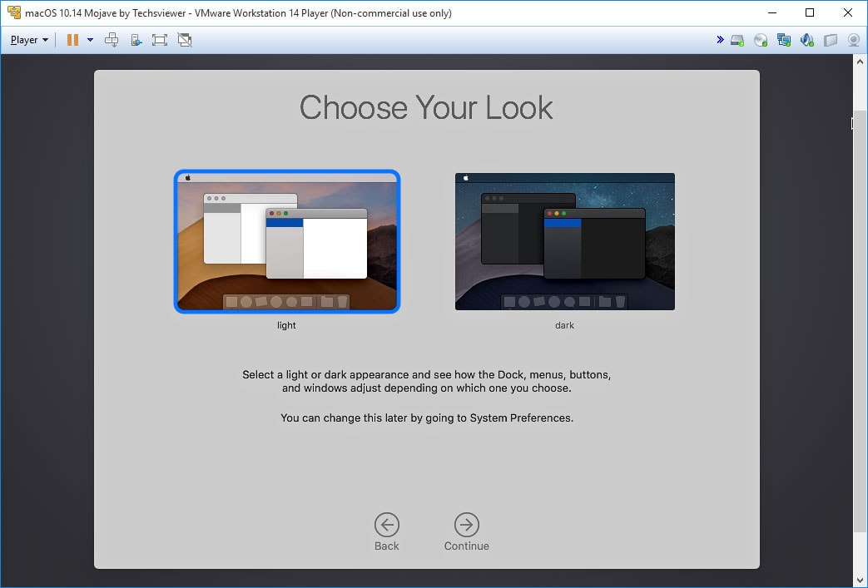Viewport: 868px width, 588px height.
Task: Choose the 'light' label option
Action: pyautogui.click(x=286, y=325)
